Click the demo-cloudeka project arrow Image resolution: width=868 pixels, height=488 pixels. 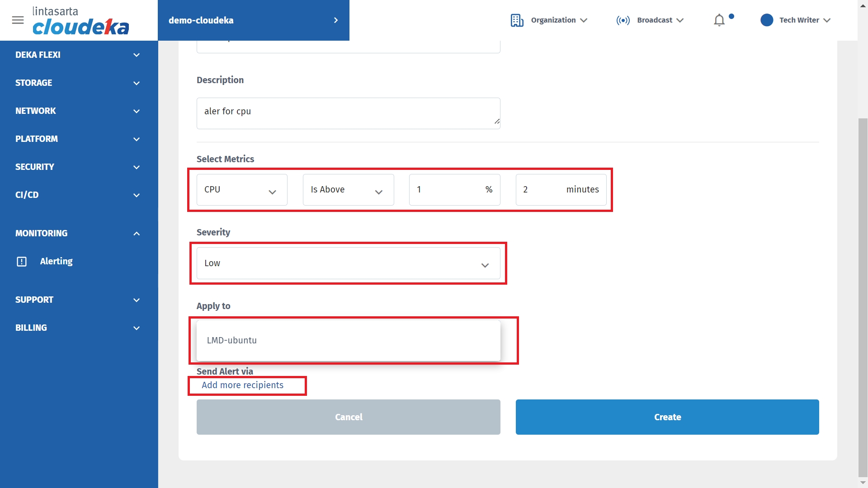coord(335,20)
